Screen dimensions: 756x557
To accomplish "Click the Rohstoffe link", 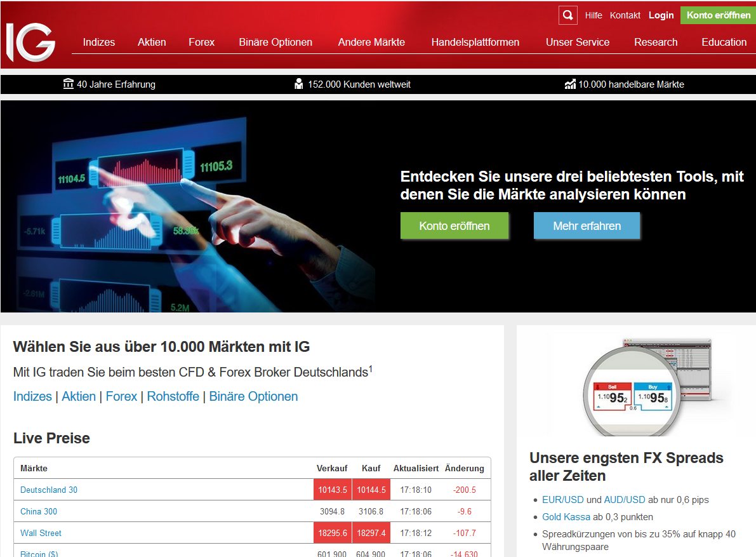I will click(x=173, y=396).
